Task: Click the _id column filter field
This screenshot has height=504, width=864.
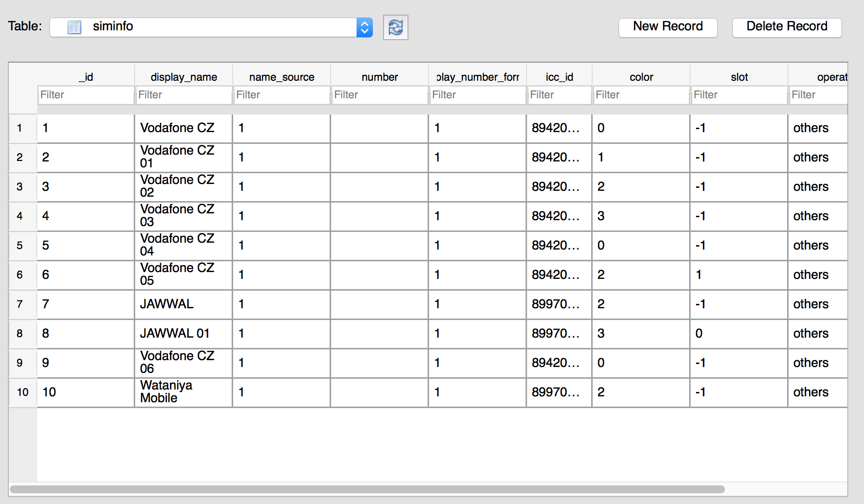Action: point(86,95)
